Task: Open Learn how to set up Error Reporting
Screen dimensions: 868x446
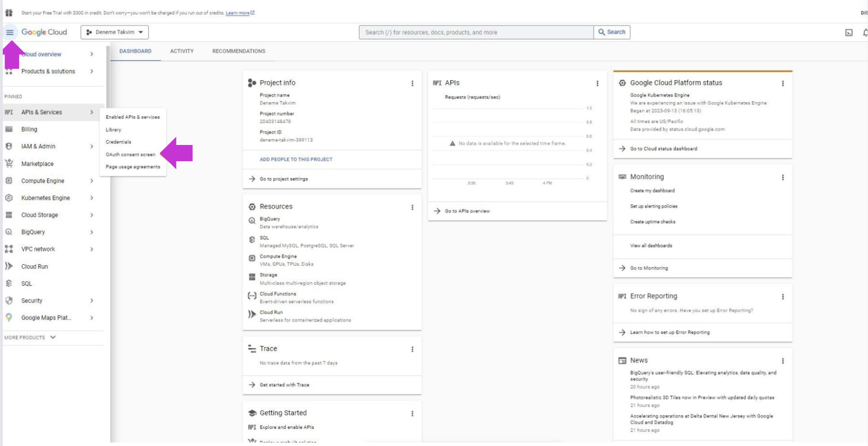Action: (x=670, y=332)
